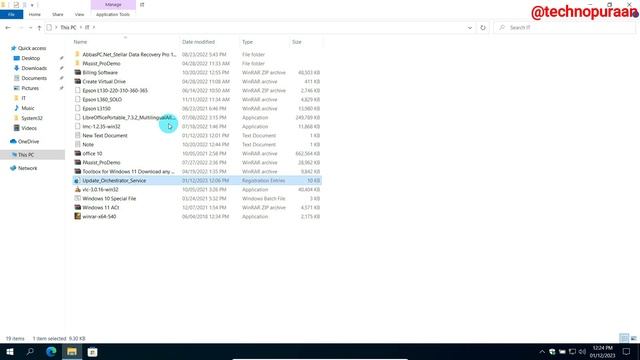640x360 pixels.
Task: Select the Windows 10 Special File icon
Action: click(x=78, y=198)
